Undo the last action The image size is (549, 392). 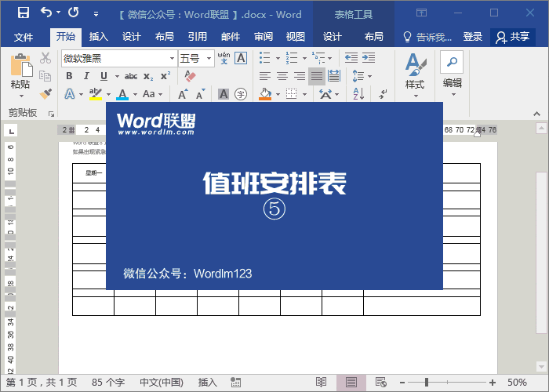pyautogui.click(x=46, y=13)
